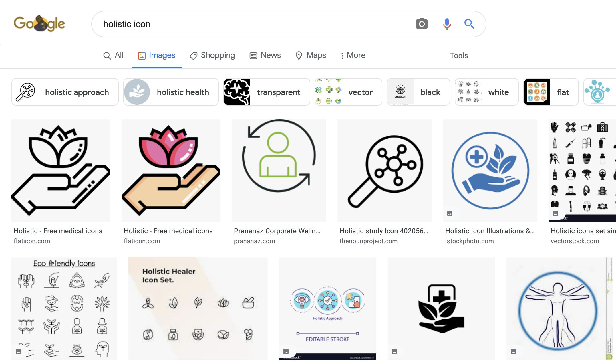The width and height of the screenshot is (616, 364).
Task: Click the camera search icon
Action: click(421, 24)
